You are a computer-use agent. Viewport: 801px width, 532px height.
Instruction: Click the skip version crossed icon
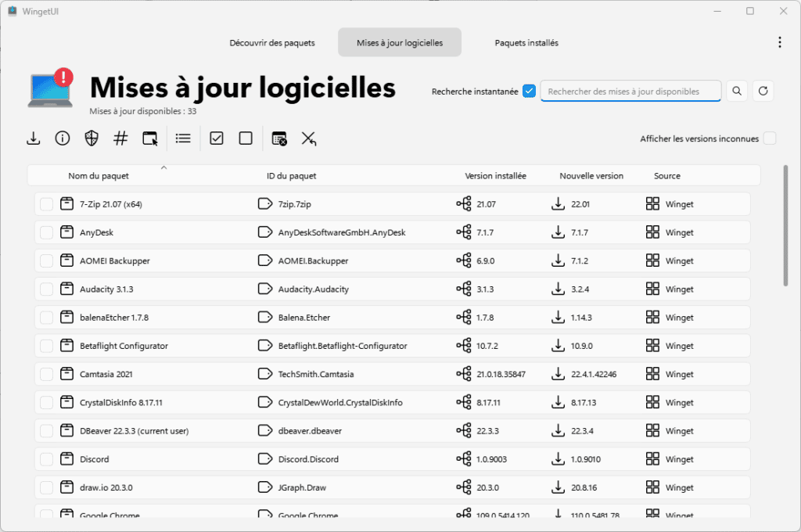308,138
